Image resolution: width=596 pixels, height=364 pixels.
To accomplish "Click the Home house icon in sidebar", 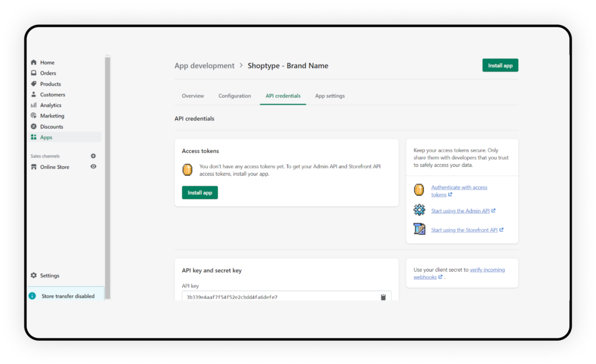I will (34, 62).
